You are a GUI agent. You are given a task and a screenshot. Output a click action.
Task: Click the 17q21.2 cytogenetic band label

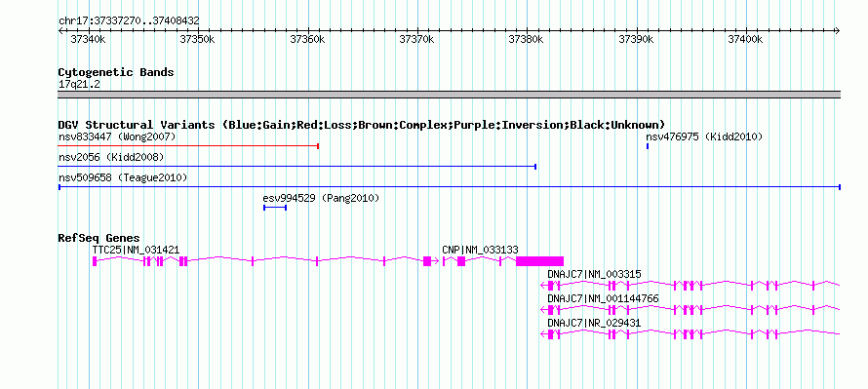tap(79, 85)
